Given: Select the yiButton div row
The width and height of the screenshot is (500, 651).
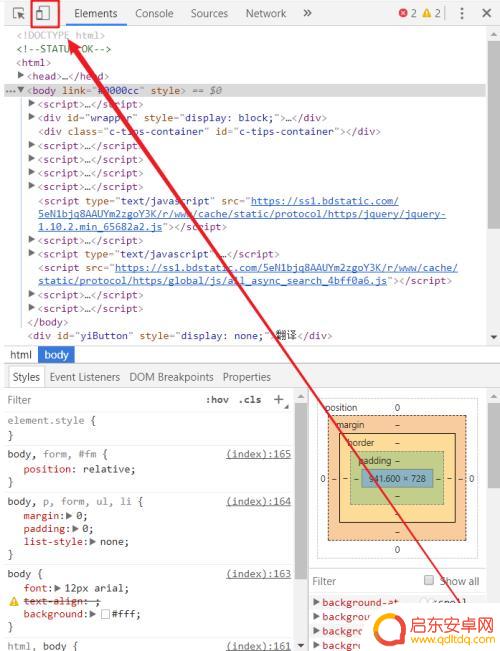Looking at the screenshot, I should [x=180, y=335].
